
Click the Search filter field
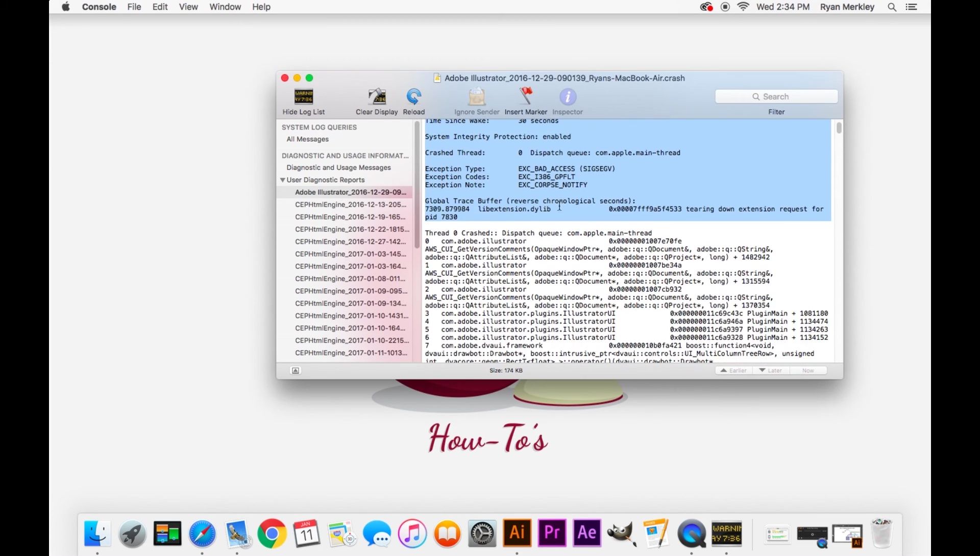776,96
